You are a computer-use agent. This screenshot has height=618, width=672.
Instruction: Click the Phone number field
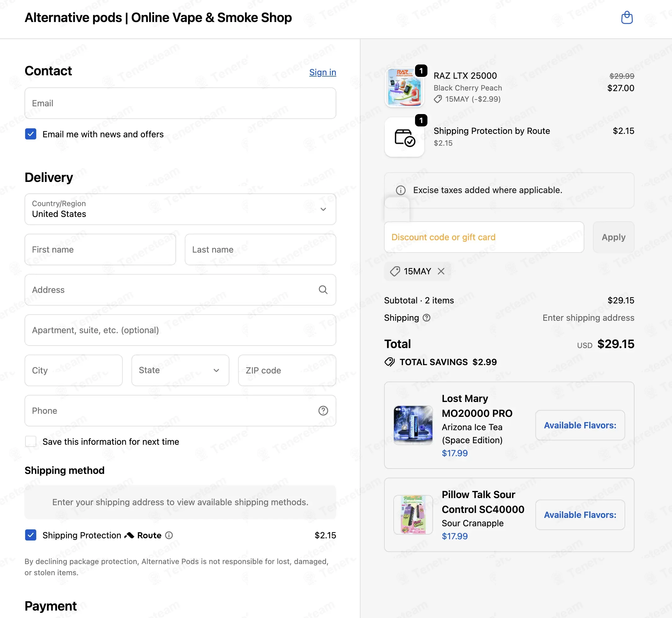coord(180,411)
